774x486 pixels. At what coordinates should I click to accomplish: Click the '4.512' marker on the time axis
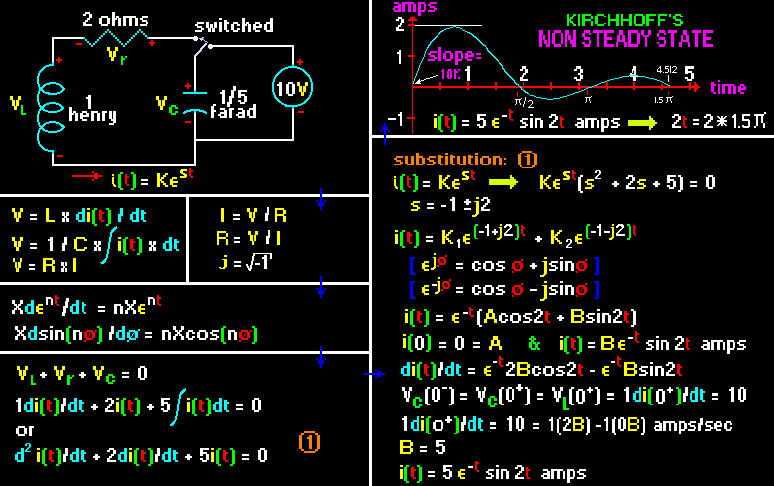pyautogui.click(x=667, y=70)
